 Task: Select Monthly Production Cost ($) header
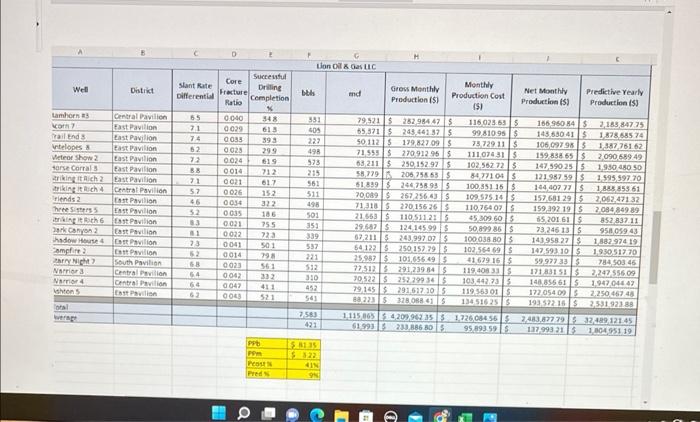[479, 95]
